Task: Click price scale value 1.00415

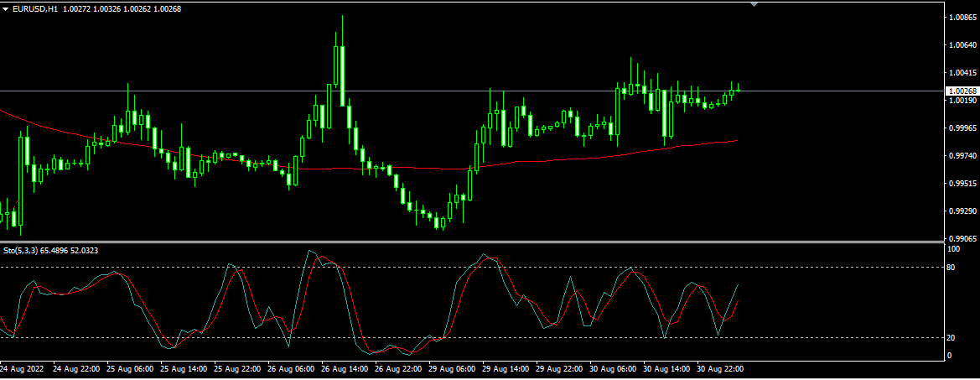Action: [x=962, y=72]
